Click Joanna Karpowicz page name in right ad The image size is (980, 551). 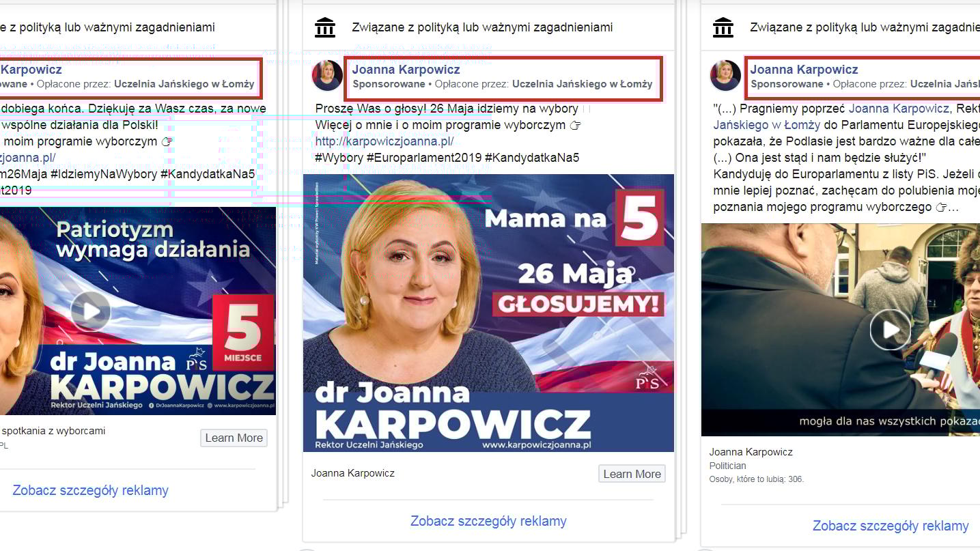pyautogui.click(x=804, y=70)
